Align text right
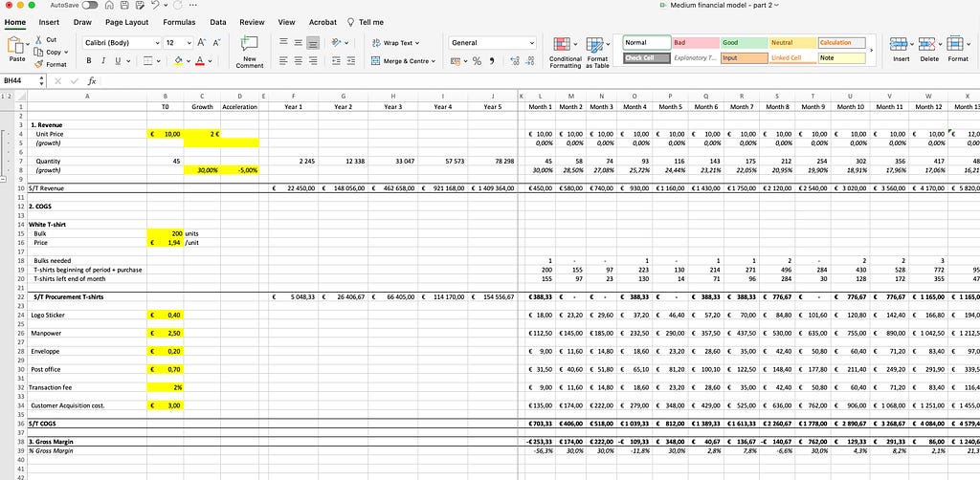980x480 pixels. (313, 61)
